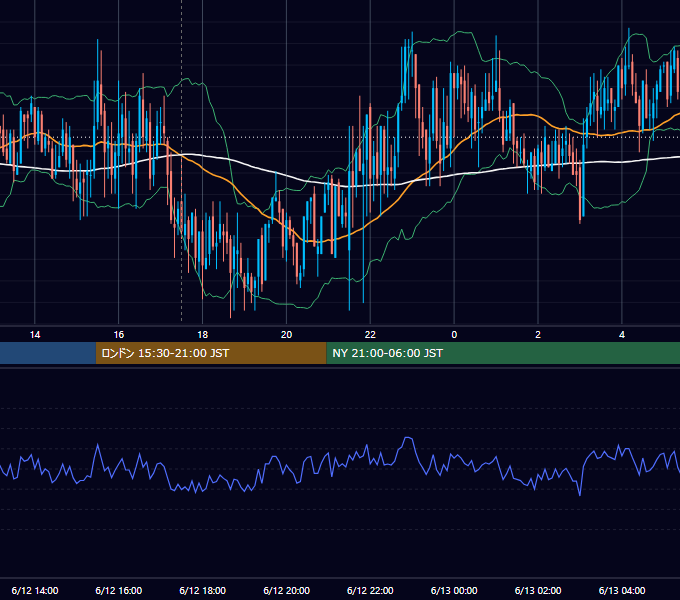Click the 6/12 14:00 date label

[x=35, y=590]
